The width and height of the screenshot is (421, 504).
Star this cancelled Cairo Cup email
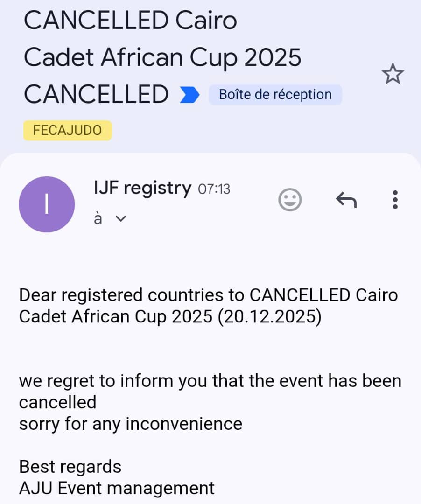(393, 75)
